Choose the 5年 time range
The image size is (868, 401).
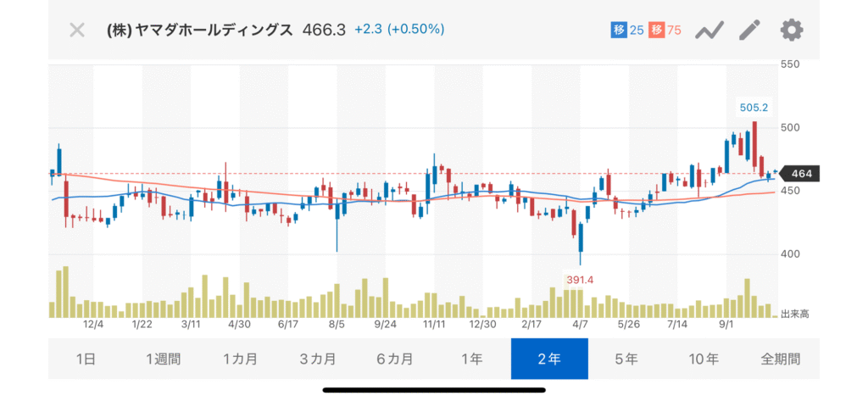click(x=626, y=359)
